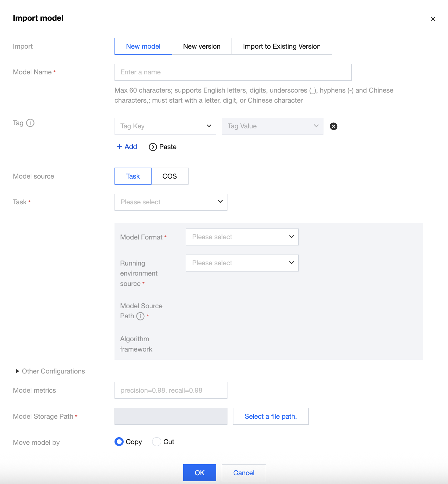Image resolution: width=448 pixels, height=484 pixels.
Task: Click the Tag info icon
Action: (30, 123)
